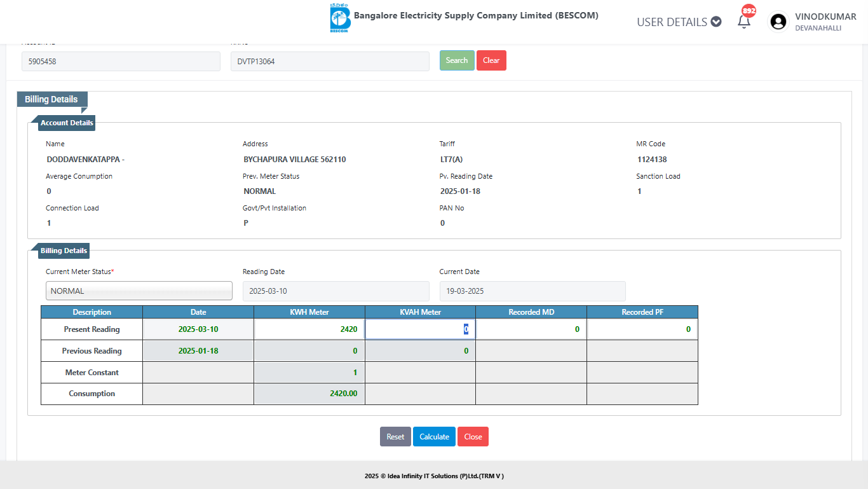Click the Previous Reading KVAH value
Screen dimensions: 868x489
[x=466, y=351]
